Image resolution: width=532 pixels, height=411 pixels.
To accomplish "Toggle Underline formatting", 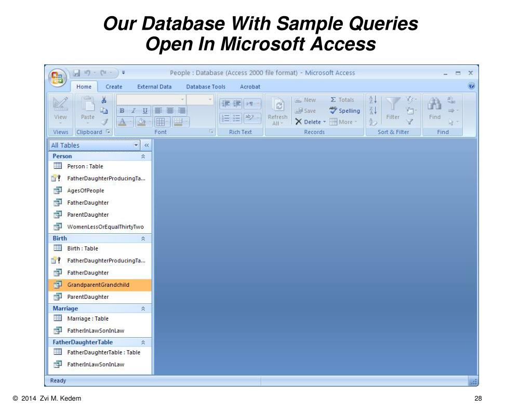I will coord(145,111).
